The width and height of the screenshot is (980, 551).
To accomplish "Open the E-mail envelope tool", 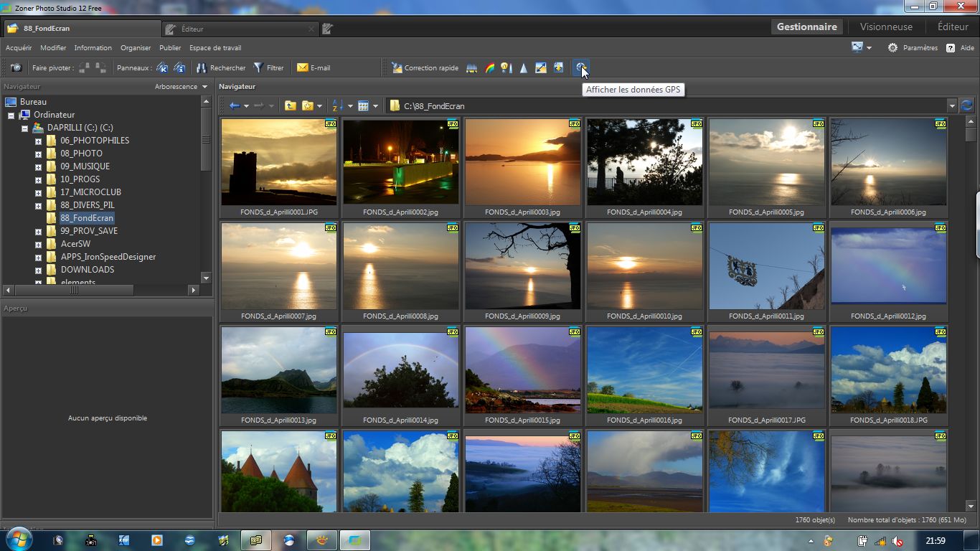I will coord(302,67).
